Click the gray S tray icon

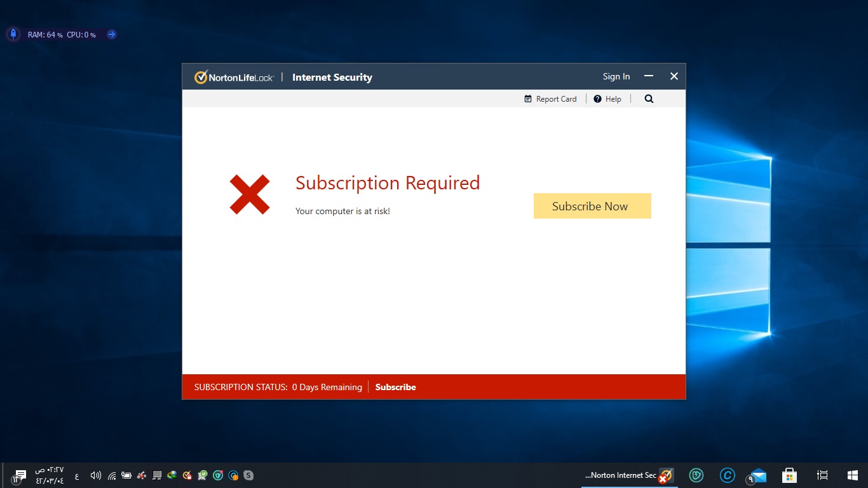(248, 475)
